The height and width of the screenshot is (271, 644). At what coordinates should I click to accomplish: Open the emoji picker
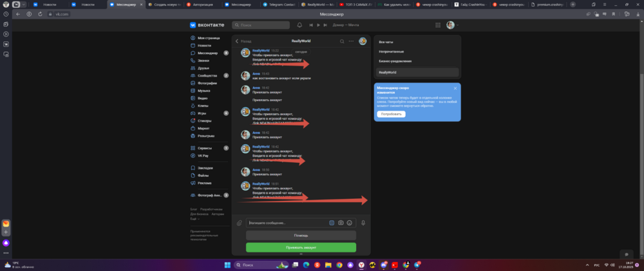350,223
